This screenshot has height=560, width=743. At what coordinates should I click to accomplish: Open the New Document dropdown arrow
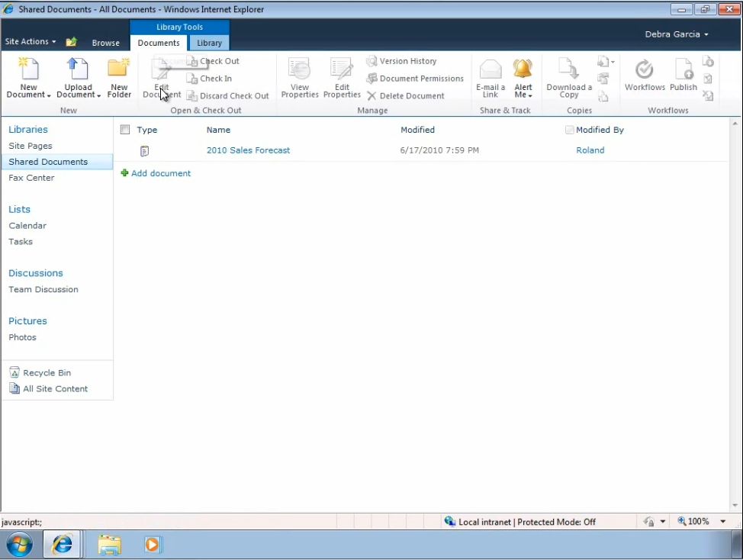pyautogui.click(x=48, y=95)
